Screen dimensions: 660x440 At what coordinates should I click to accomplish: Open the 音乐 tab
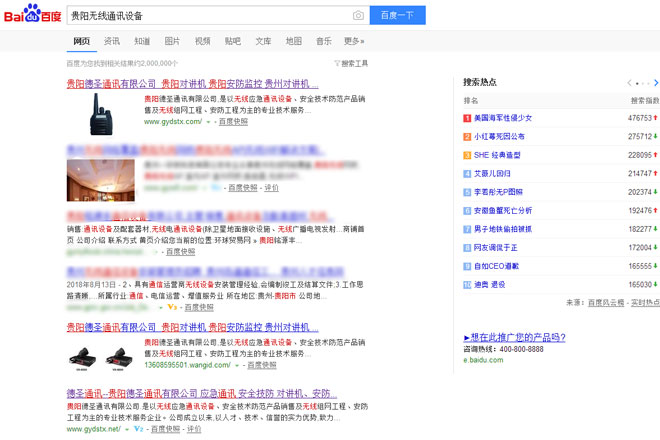(x=324, y=41)
